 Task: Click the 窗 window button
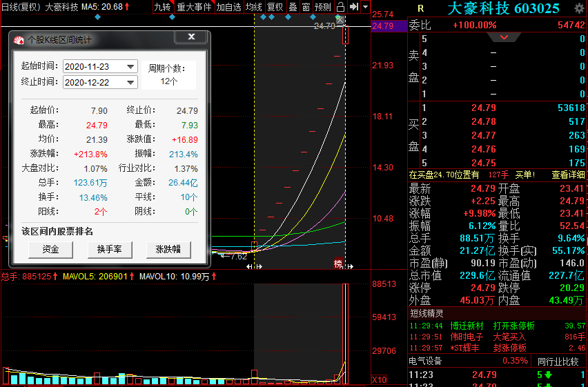[306, 7]
